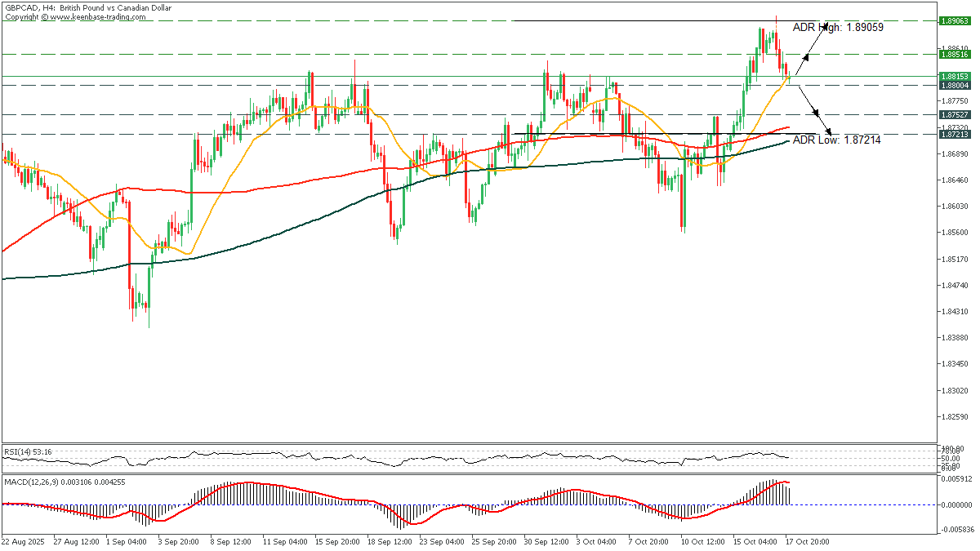Click the MACD 0.000000 zero level value

pyautogui.click(x=954, y=504)
